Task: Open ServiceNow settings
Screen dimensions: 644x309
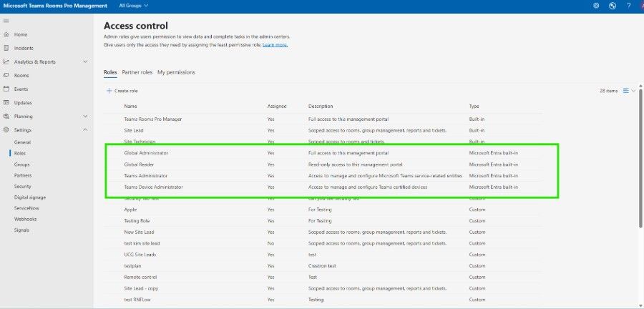Action: coord(26,208)
